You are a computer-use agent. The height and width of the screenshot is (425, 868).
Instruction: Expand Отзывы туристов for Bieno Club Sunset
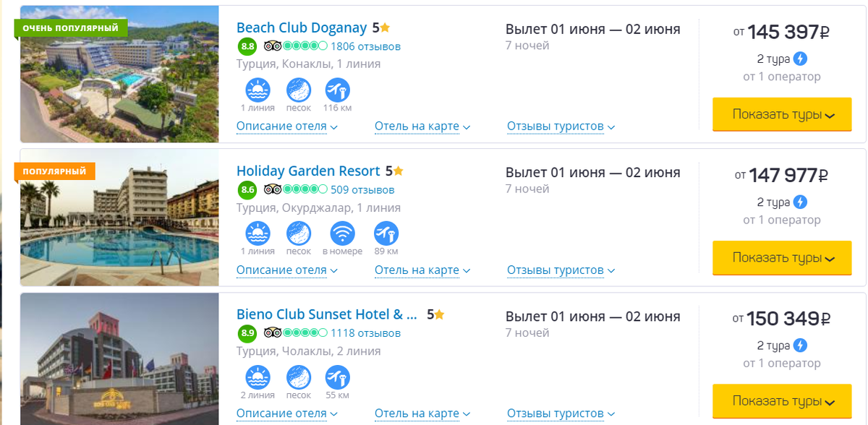[561, 413]
